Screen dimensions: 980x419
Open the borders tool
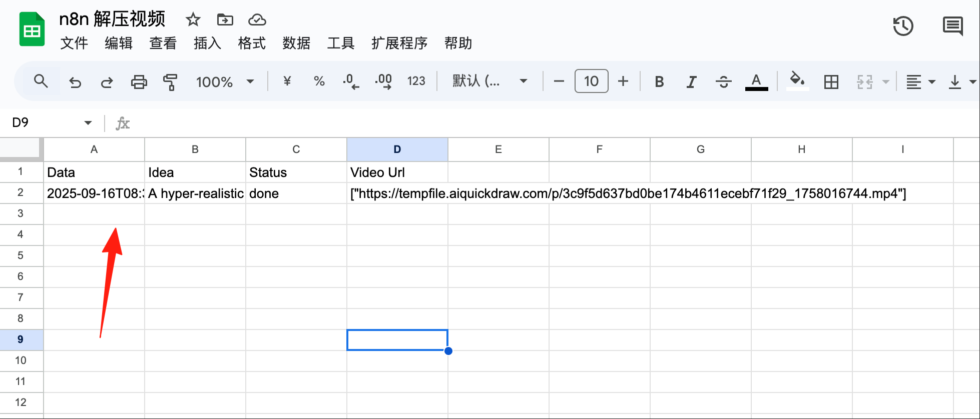click(x=831, y=81)
